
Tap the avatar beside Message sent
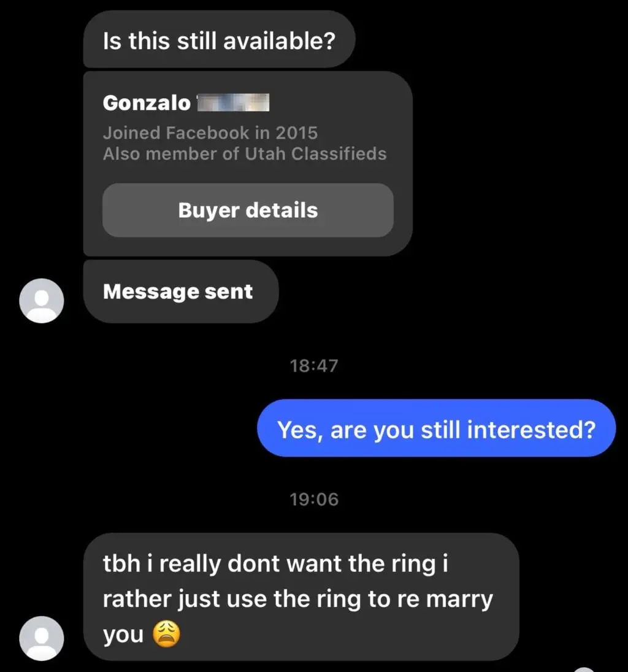pyautogui.click(x=42, y=300)
